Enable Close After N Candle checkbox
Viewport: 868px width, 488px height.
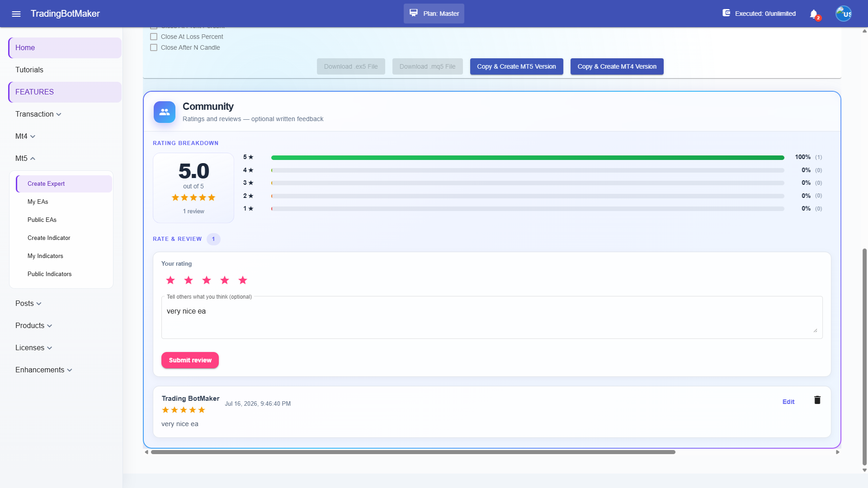click(x=154, y=47)
